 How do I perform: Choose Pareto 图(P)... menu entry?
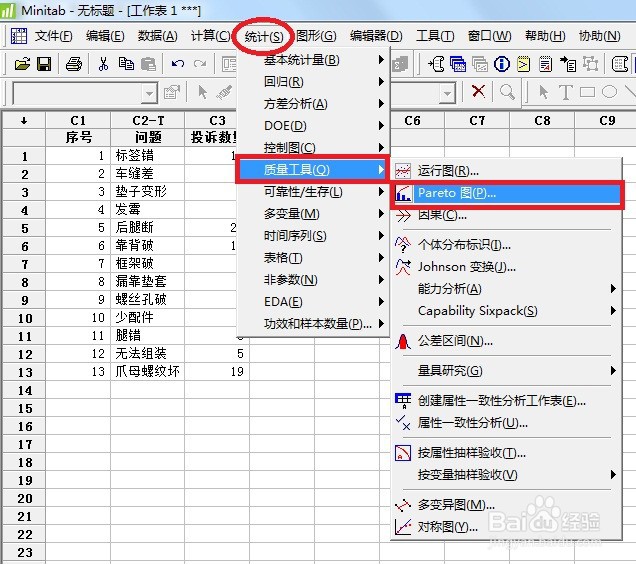507,193
